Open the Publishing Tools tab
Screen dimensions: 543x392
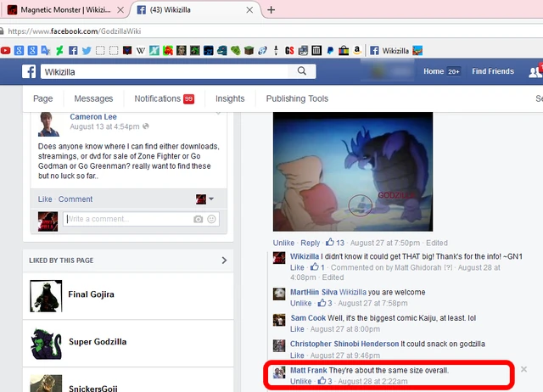(295, 99)
